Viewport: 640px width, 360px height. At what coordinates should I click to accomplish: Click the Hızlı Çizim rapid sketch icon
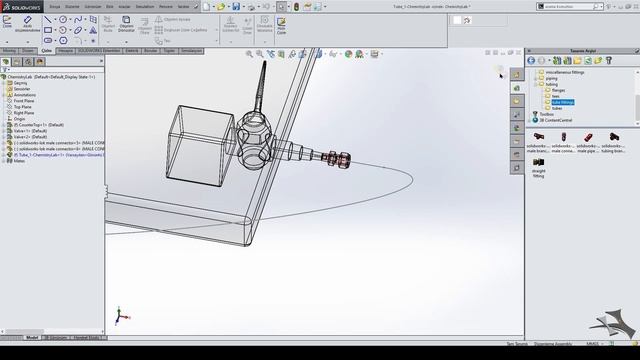[281, 25]
